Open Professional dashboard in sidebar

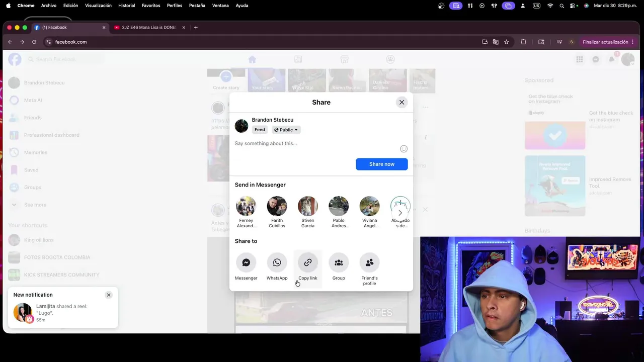pyautogui.click(x=51, y=135)
